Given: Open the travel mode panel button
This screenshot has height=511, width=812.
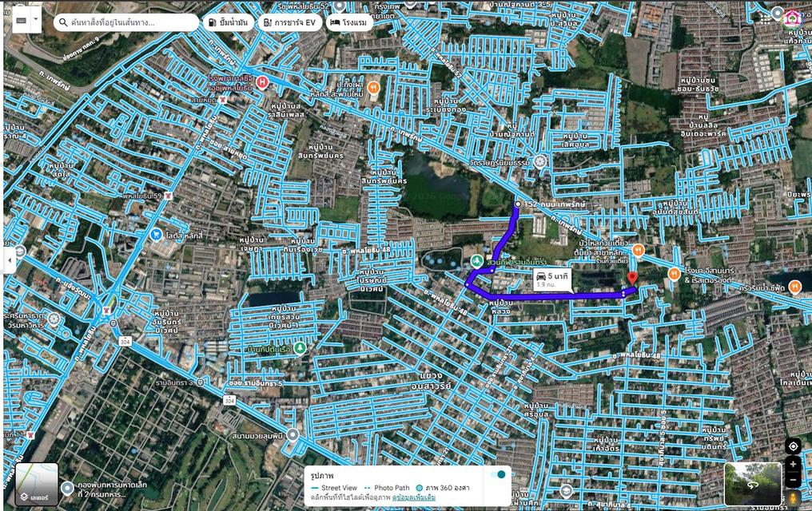Looking at the screenshot, I should pos(20,19).
